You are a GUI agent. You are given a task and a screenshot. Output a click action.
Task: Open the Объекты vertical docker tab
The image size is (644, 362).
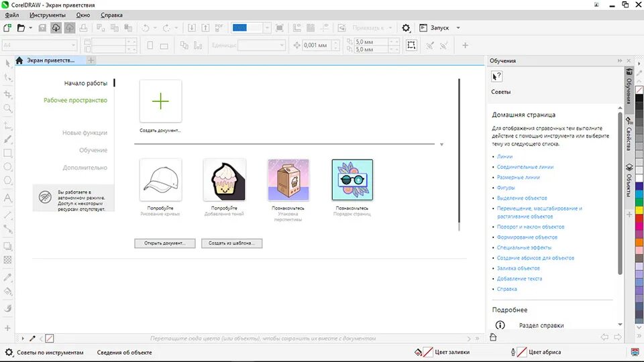pyautogui.click(x=629, y=180)
